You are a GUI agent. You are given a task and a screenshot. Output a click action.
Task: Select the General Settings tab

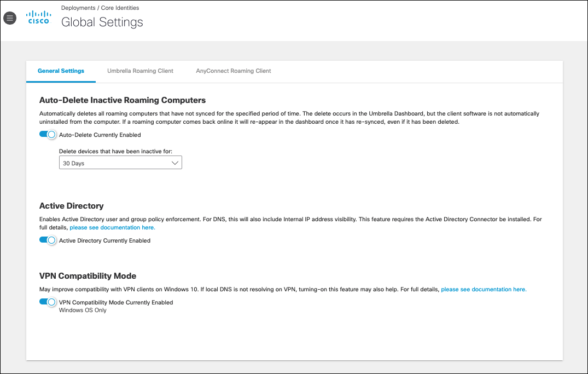pos(61,71)
